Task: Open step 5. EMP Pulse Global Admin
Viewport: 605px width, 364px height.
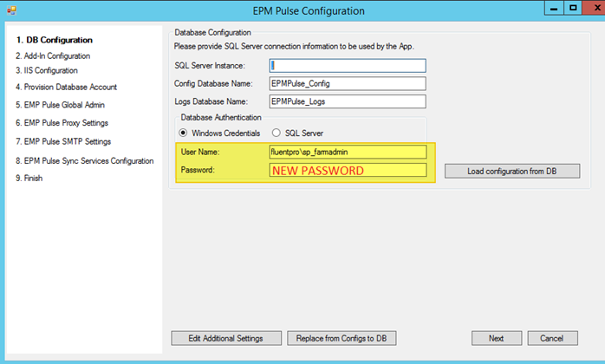Action: click(x=60, y=105)
